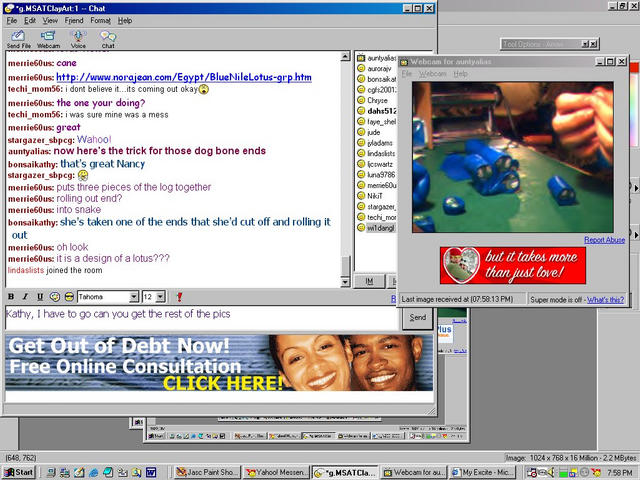
Task: Switch to Jasc Paint Shop taskbar button
Action: (207, 472)
